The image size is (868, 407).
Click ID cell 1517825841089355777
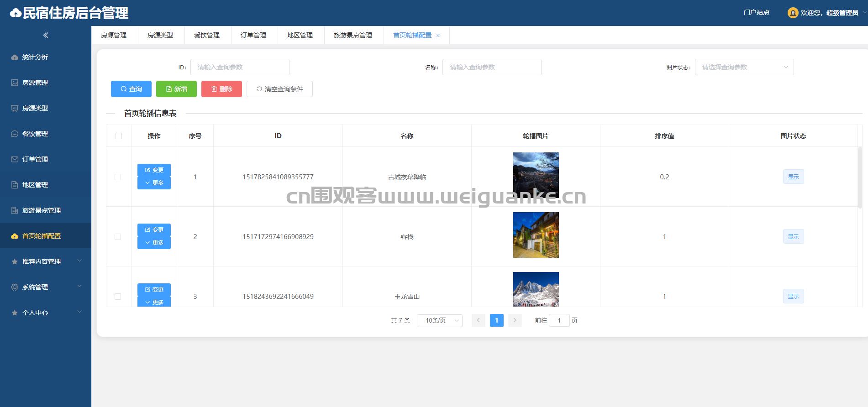[x=278, y=177]
